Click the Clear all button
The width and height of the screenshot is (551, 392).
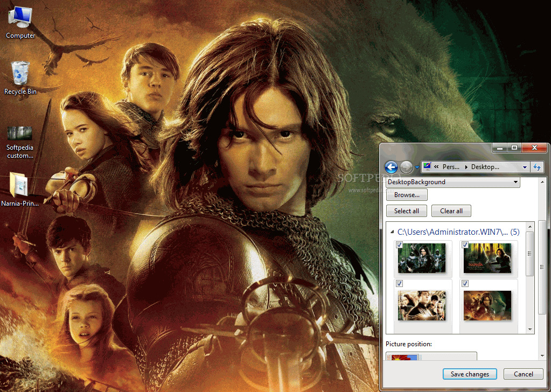pos(451,211)
